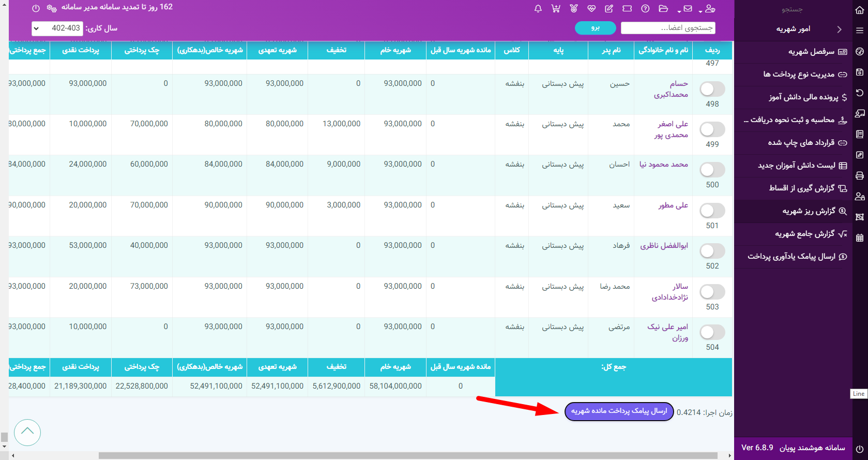Viewport: 868px width, 460px height.
Task: Click the chevron next to امور شهریه
Action: (x=839, y=29)
